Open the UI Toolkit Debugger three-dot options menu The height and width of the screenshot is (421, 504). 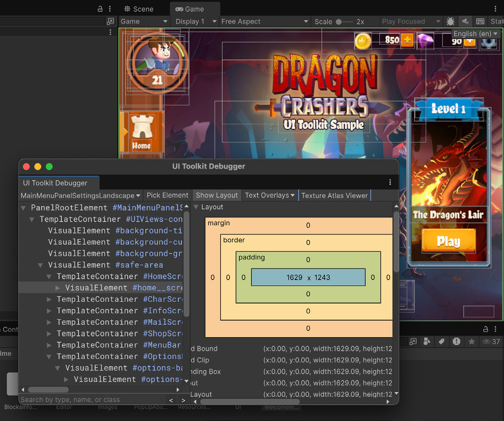[390, 182]
